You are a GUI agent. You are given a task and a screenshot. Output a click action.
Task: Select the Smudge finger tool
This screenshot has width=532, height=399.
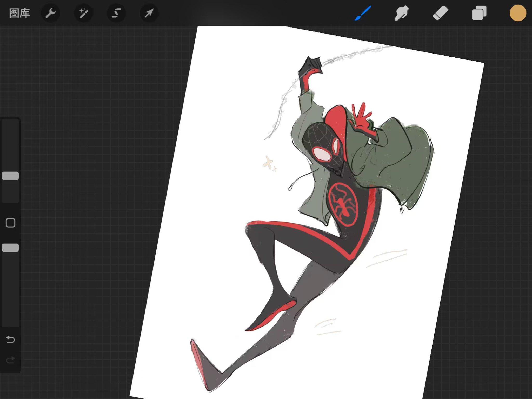(x=401, y=13)
